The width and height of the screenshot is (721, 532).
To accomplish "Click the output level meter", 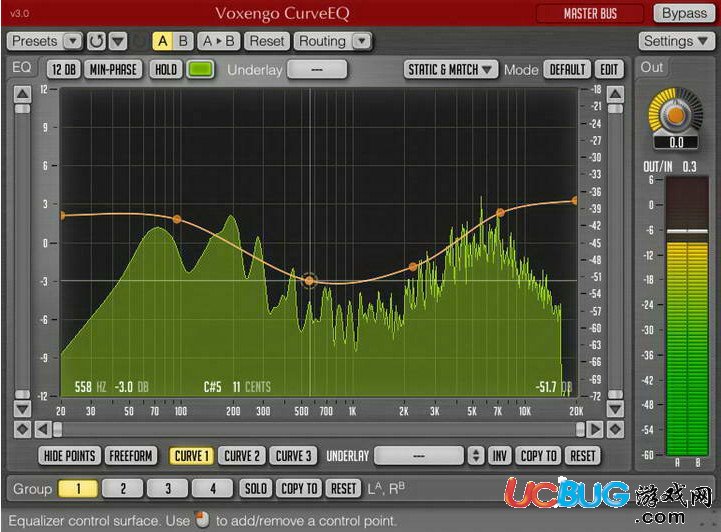I will click(687, 317).
